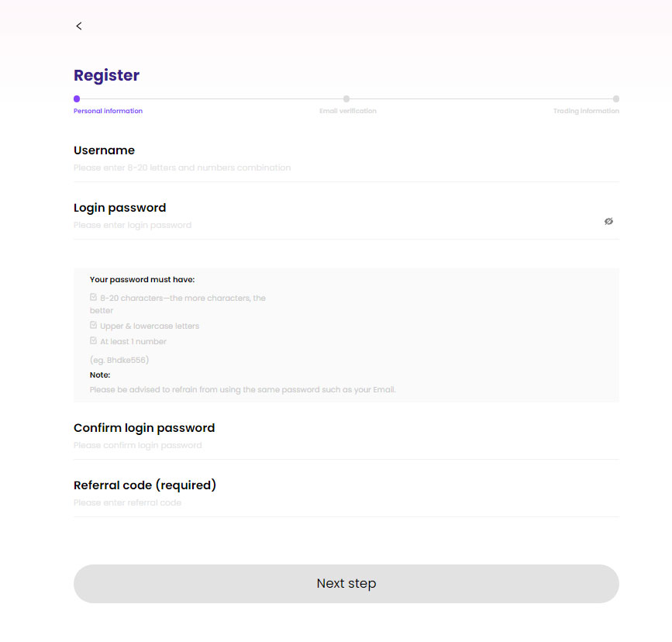Click the Next step button
The width and height of the screenshot is (672, 642).
pyautogui.click(x=346, y=584)
